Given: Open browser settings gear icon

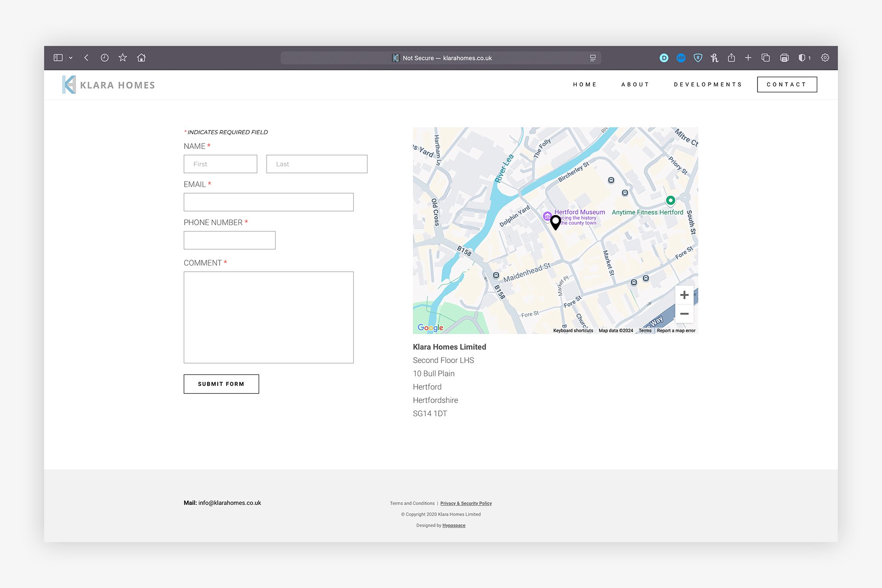Looking at the screenshot, I should pyautogui.click(x=825, y=58).
